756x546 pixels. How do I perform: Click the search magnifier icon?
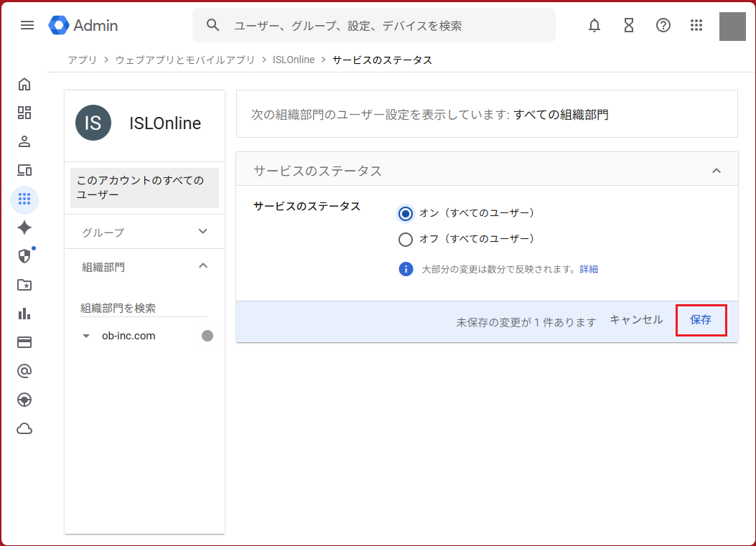point(213,25)
